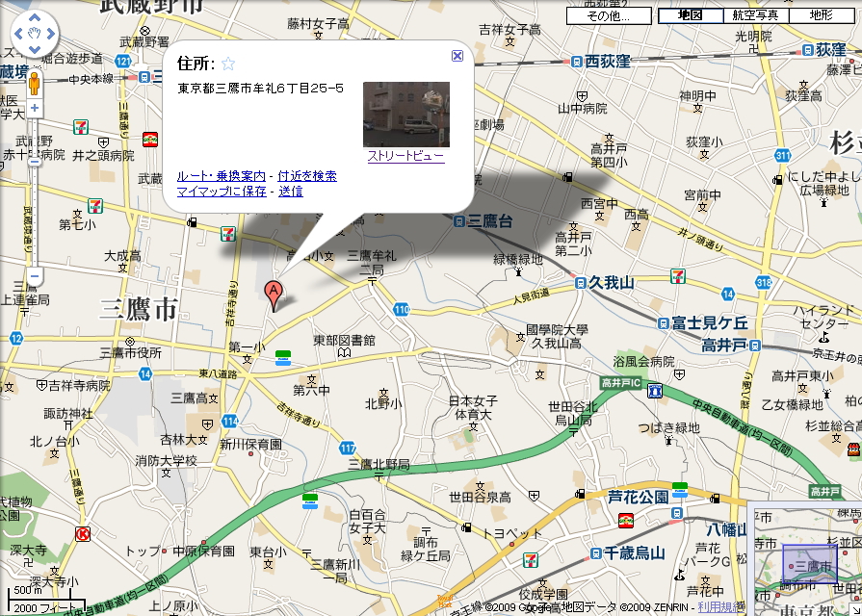Pan the map right with the arrow

[x=51, y=36]
